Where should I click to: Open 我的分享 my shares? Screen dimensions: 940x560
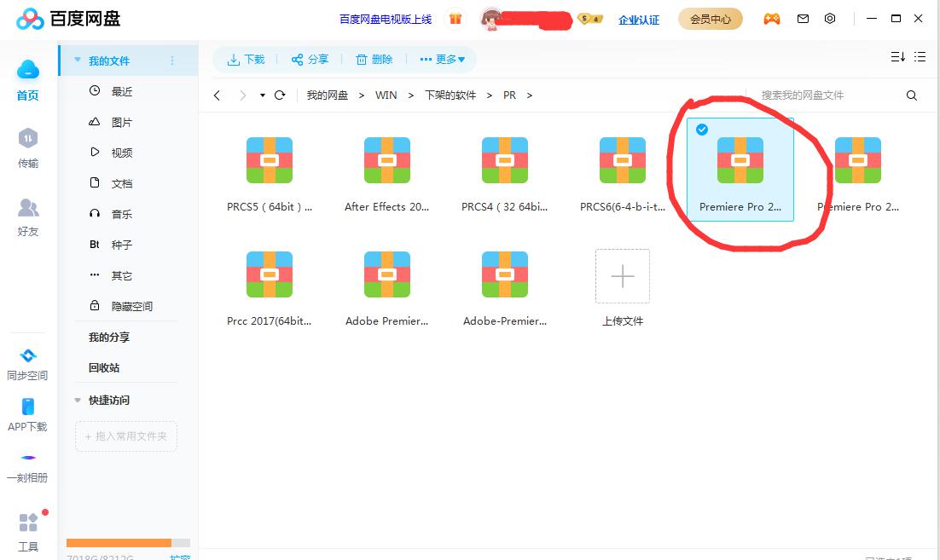(x=109, y=338)
